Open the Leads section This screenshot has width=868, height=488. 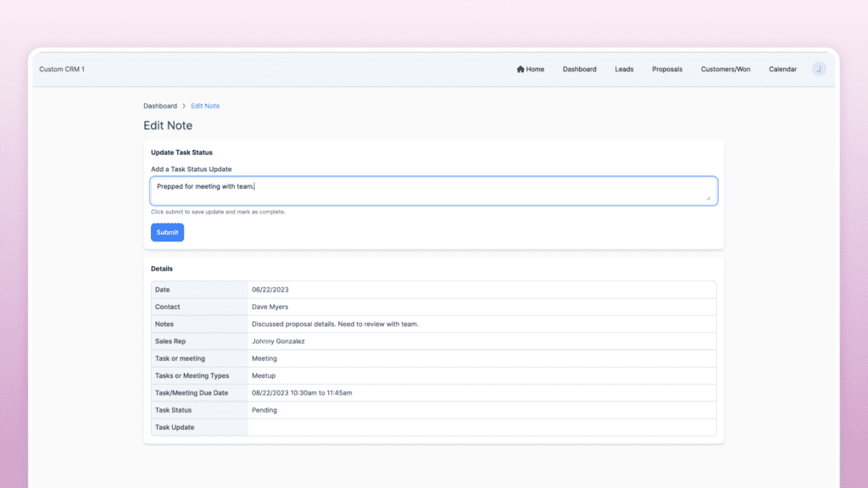tap(624, 69)
